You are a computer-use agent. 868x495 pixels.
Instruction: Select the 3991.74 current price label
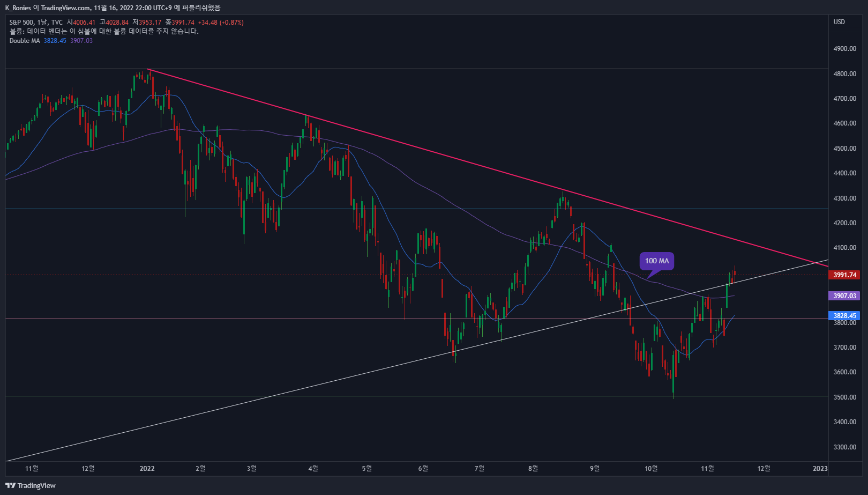(x=845, y=275)
